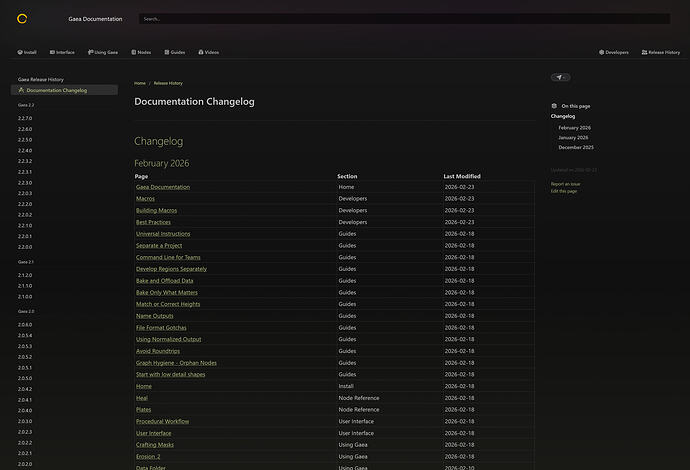Open the Crafting Masks link
This screenshot has width=690, height=470.
154,445
